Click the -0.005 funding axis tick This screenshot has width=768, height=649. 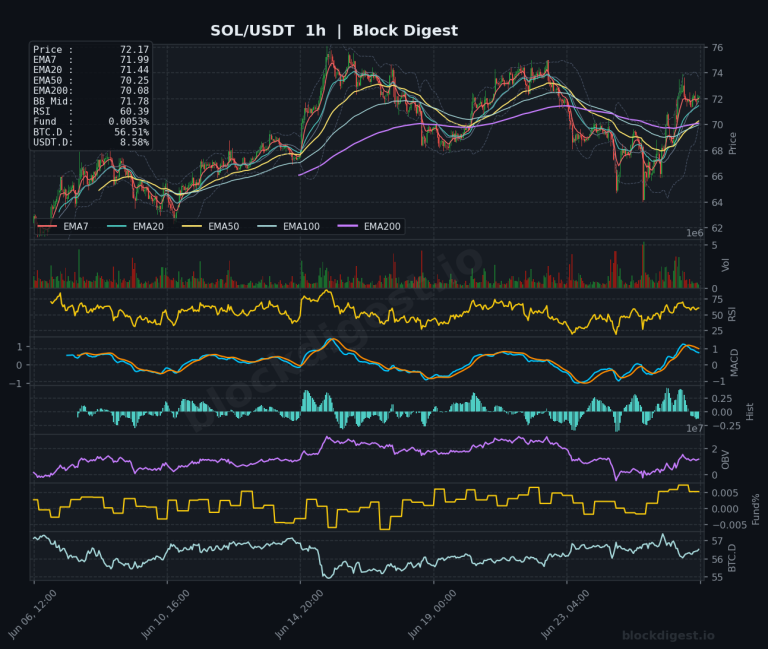(x=729, y=525)
